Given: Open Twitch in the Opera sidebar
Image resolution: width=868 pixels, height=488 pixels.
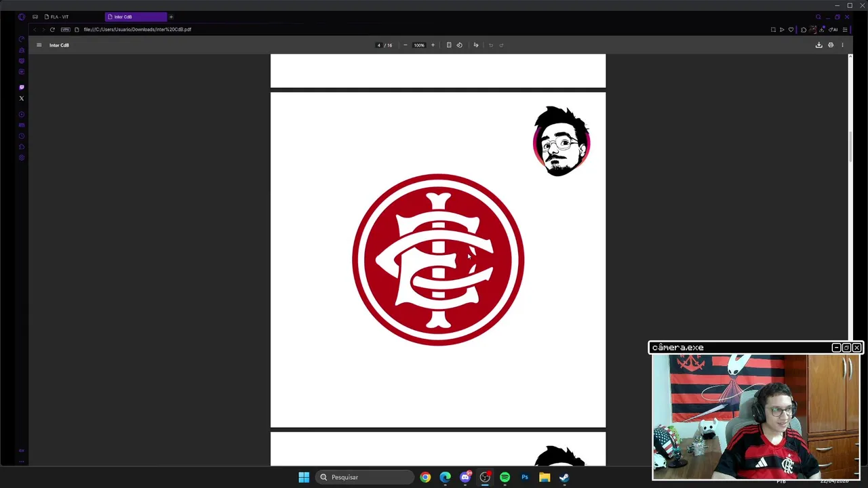Looking at the screenshot, I should click(22, 87).
